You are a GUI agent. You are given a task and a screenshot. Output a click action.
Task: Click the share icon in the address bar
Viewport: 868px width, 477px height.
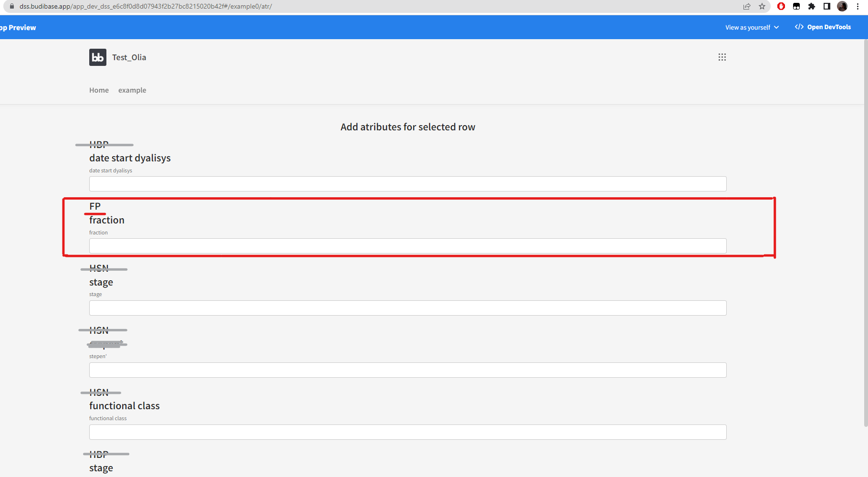(x=747, y=6)
